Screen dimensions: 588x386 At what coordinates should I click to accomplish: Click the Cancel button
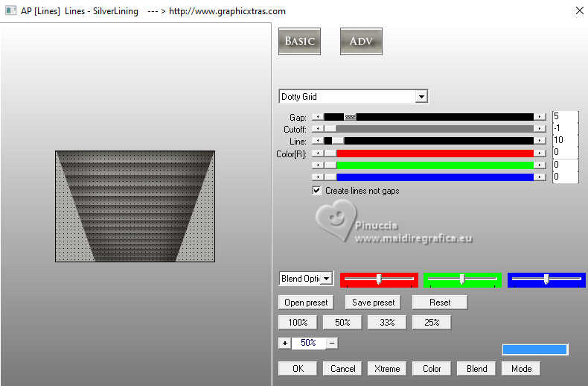(x=342, y=369)
